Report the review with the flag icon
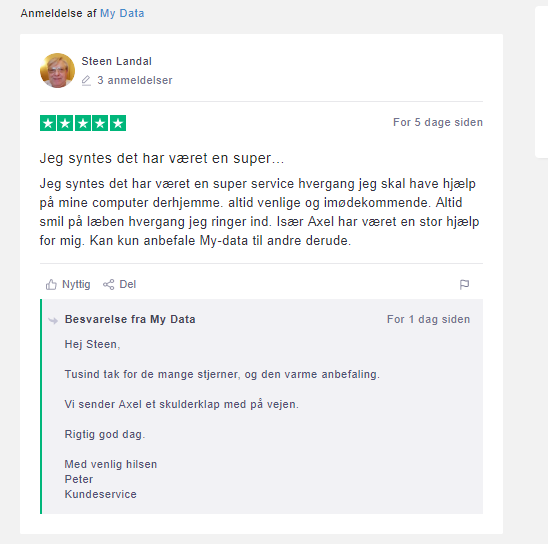The width and height of the screenshot is (548, 544). [x=464, y=285]
